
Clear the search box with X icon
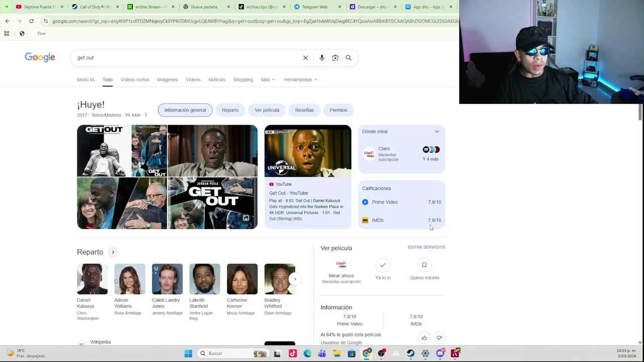[x=305, y=58]
